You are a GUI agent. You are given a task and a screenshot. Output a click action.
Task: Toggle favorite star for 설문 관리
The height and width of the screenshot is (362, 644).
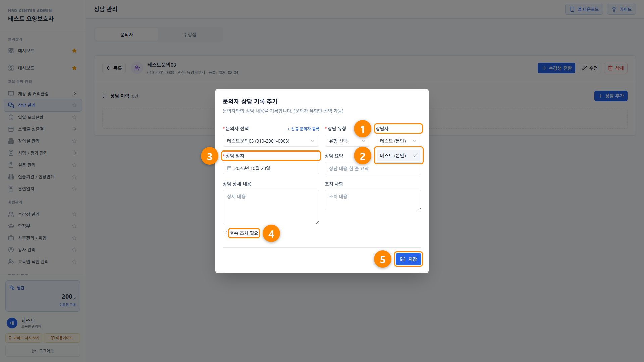pos(74,165)
